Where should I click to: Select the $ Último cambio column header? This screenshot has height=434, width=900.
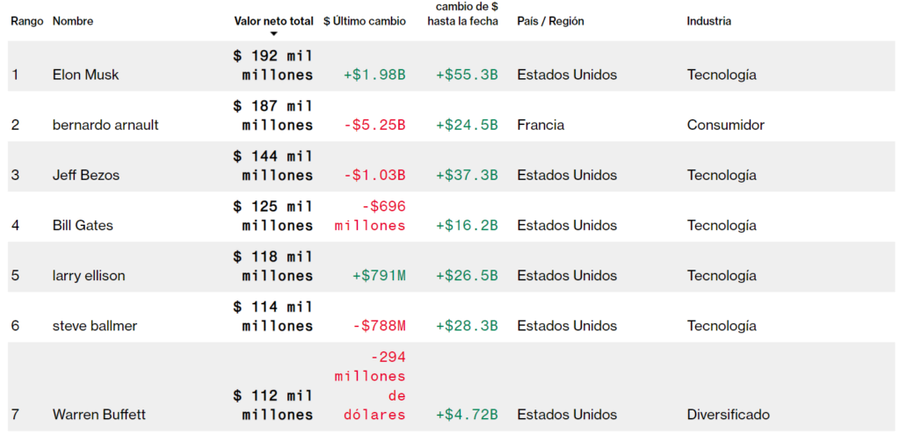click(364, 21)
